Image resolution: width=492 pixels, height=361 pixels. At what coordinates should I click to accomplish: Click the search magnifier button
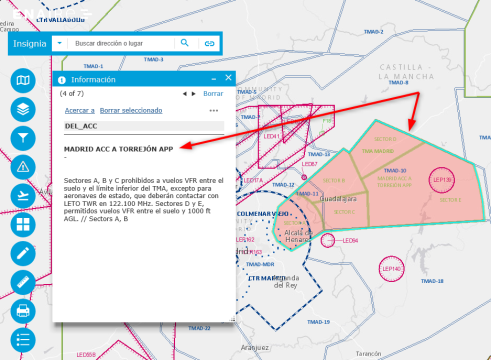coord(184,43)
